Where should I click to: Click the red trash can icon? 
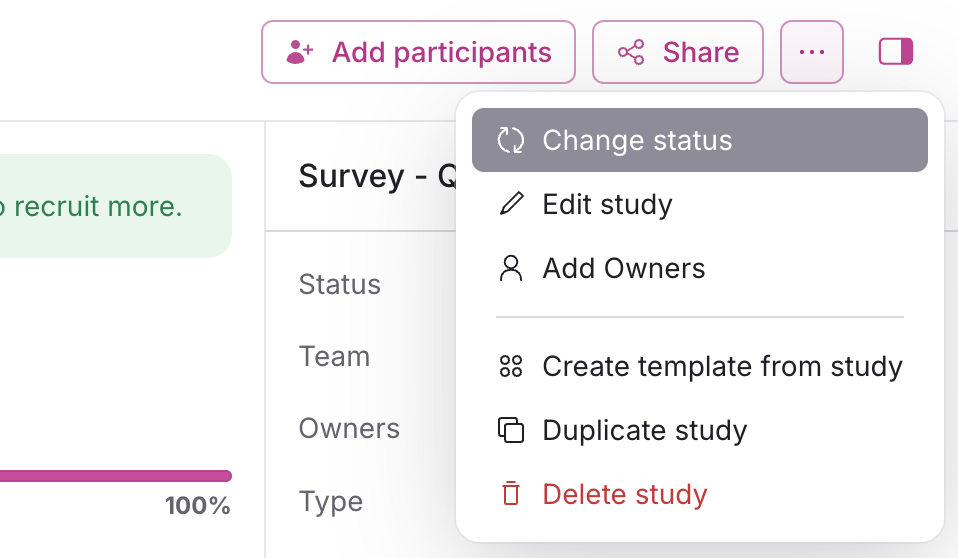tap(511, 494)
